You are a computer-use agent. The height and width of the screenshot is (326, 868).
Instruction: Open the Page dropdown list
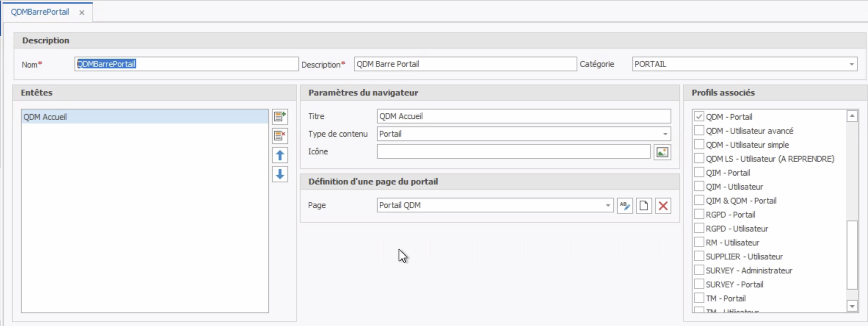pos(607,205)
